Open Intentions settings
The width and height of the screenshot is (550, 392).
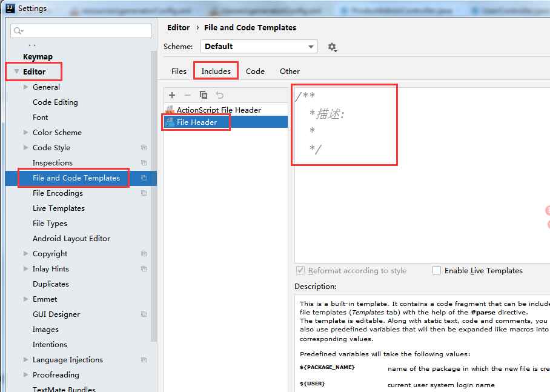[50, 345]
